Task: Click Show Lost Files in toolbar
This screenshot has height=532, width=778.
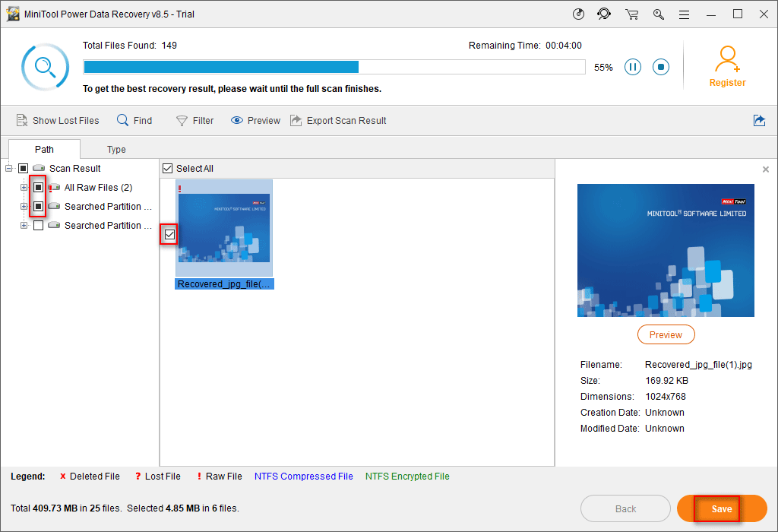Action: [58, 120]
